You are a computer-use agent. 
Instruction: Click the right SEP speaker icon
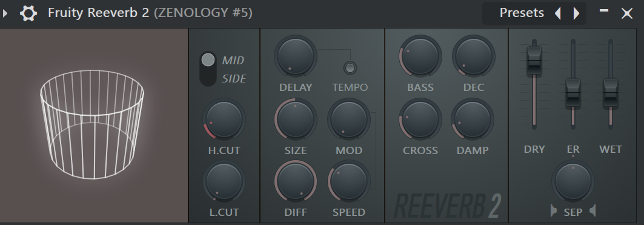(593, 211)
